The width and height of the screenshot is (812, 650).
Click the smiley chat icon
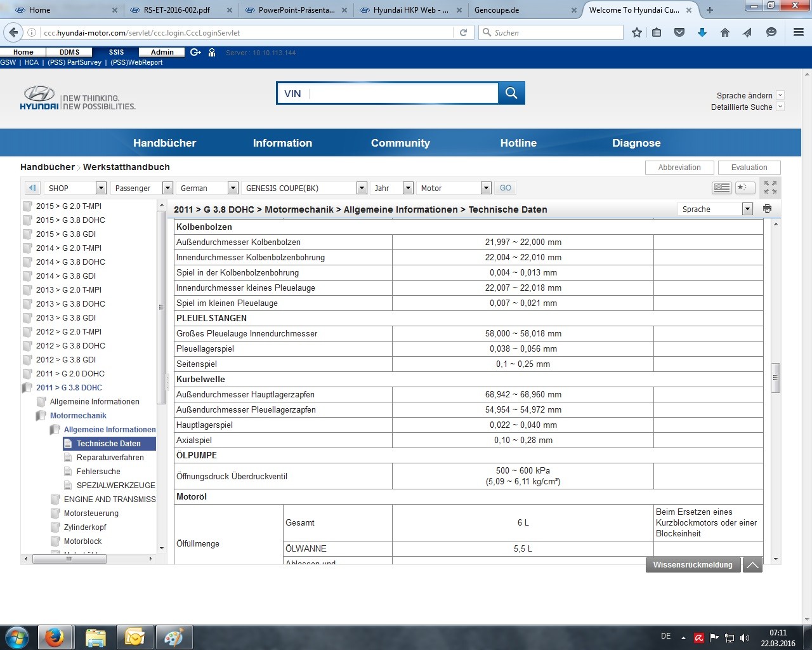(x=771, y=32)
